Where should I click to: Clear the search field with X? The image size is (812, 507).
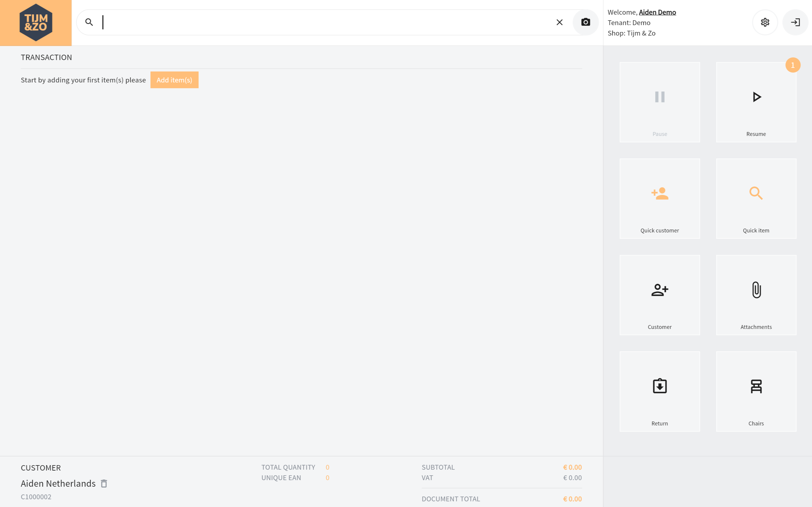[x=559, y=22]
